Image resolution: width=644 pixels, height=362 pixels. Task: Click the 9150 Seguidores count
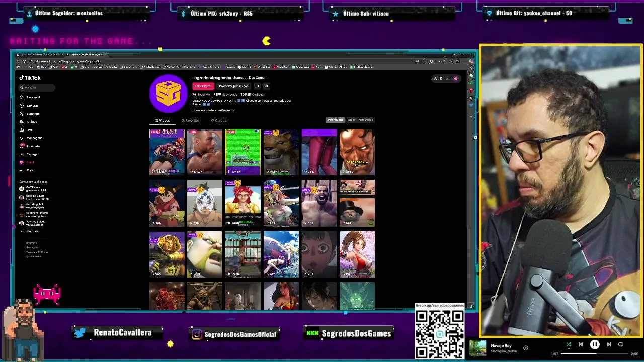[x=225, y=94]
